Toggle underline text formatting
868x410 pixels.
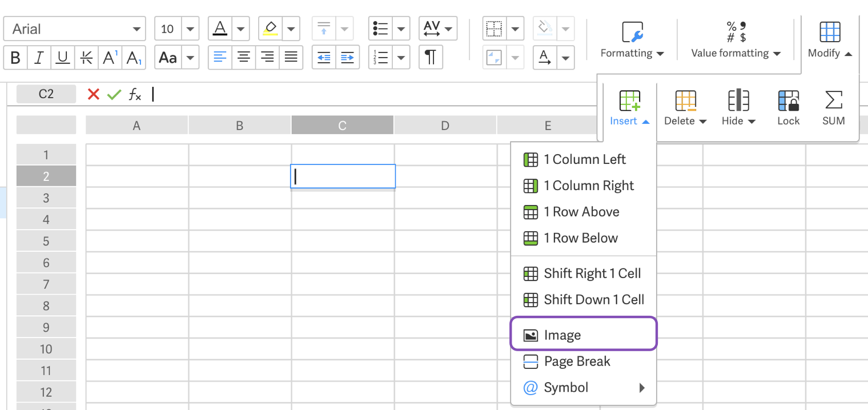[x=63, y=58]
